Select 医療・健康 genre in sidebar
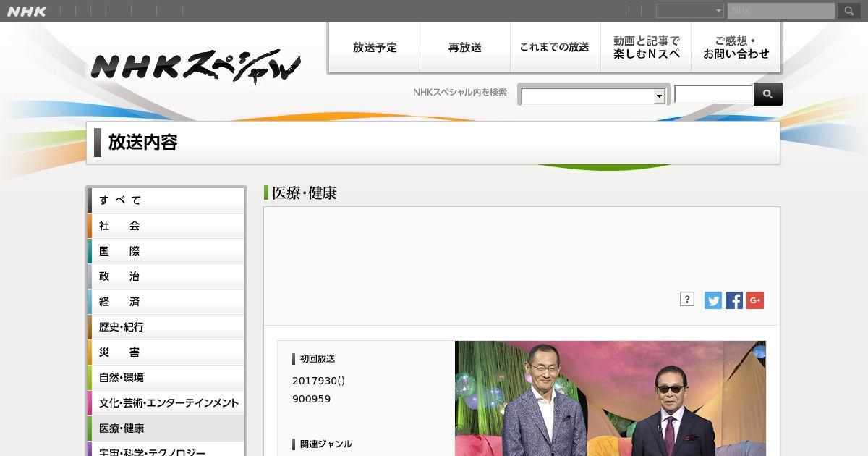 pos(166,428)
